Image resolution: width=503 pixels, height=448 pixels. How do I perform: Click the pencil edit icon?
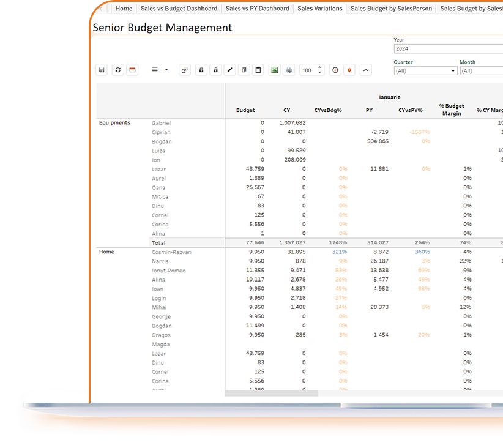point(230,70)
